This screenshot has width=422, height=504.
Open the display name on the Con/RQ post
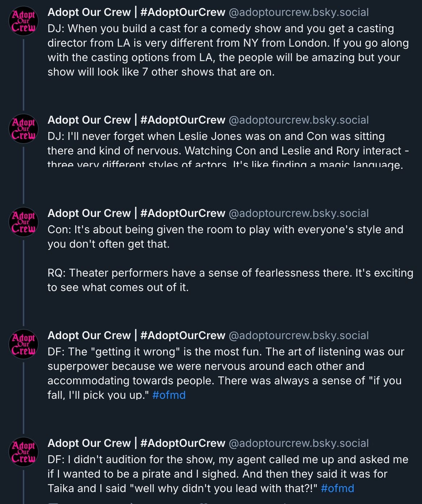136,213
